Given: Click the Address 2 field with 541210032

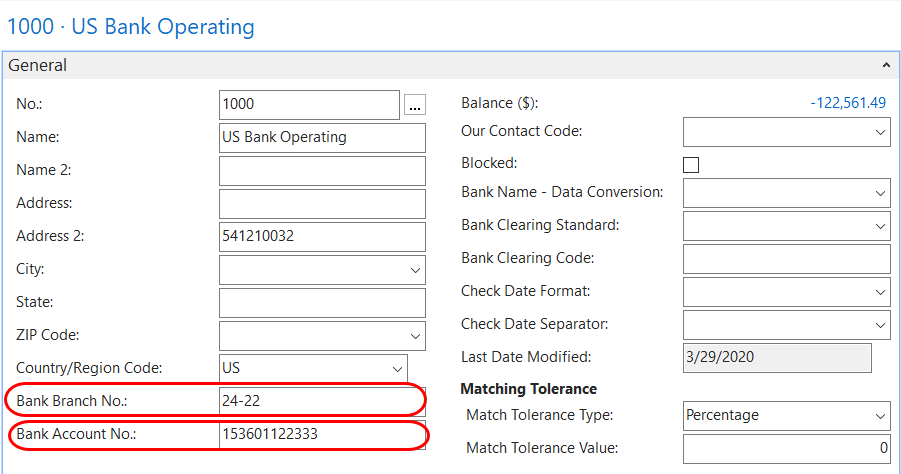Looking at the screenshot, I should point(321,237).
